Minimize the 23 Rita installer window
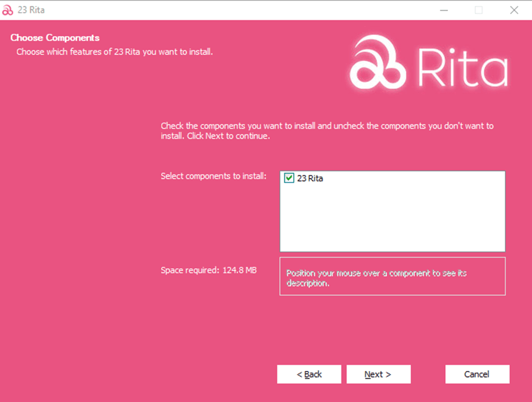 tap(443, 10)
